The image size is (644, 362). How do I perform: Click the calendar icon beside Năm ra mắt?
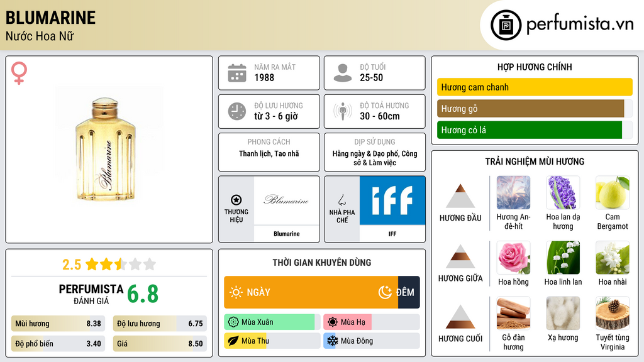[237, 73]
